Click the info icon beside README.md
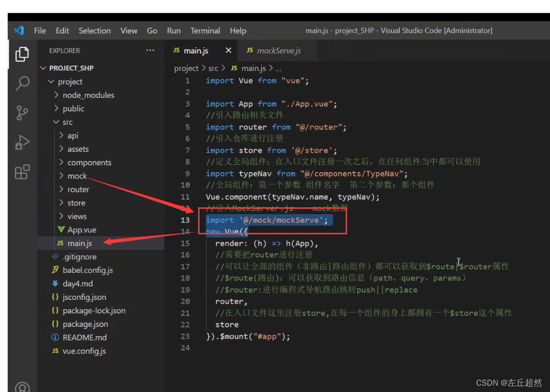The width and height of the screenshot is (550, 392). [x=55, y=337]
